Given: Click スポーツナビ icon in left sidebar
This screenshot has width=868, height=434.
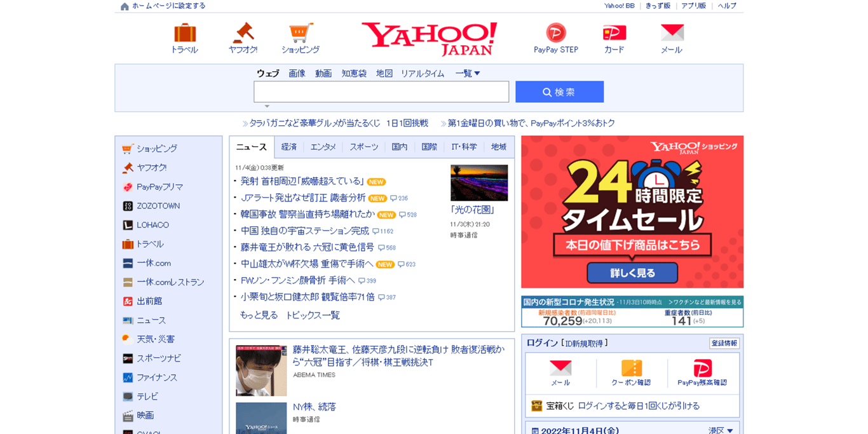Looking at the screenshot, I should coord(128,358).
